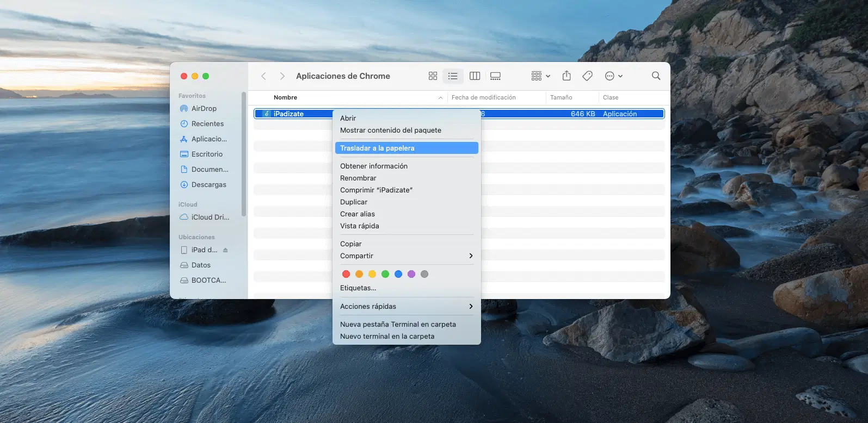Sort by the Clase column header

point(611,97)
